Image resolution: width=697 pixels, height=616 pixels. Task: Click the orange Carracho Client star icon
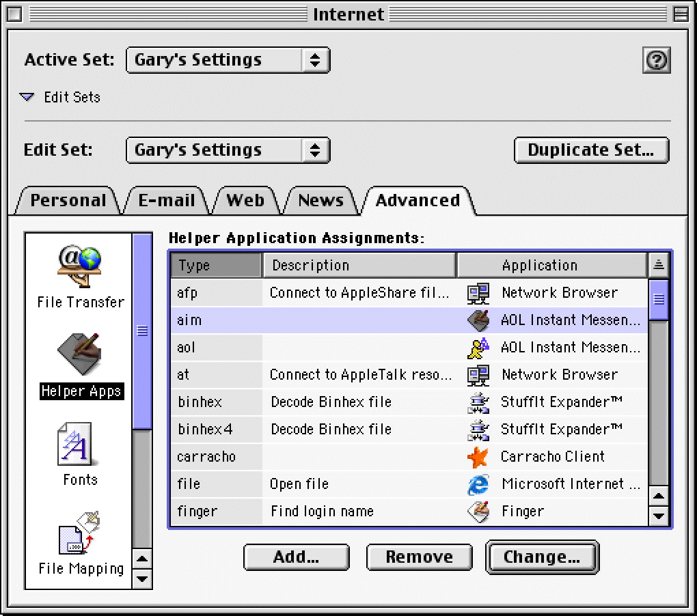tap(478, 457)
